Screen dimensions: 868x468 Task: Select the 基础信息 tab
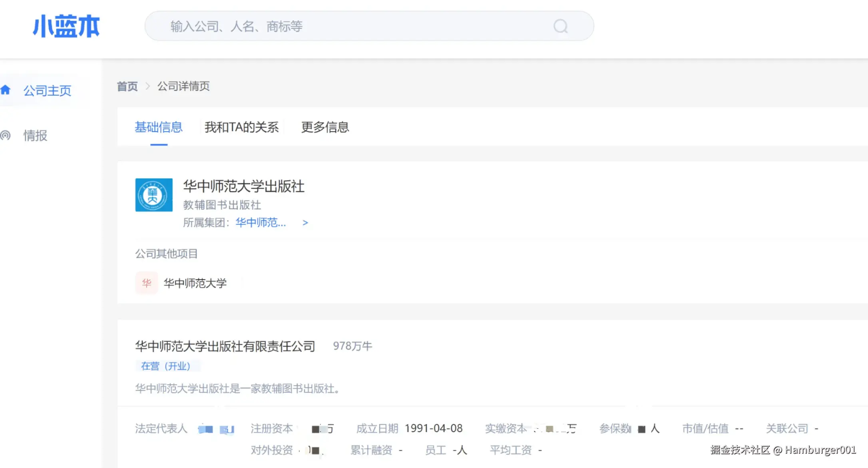tap(159, 127)
